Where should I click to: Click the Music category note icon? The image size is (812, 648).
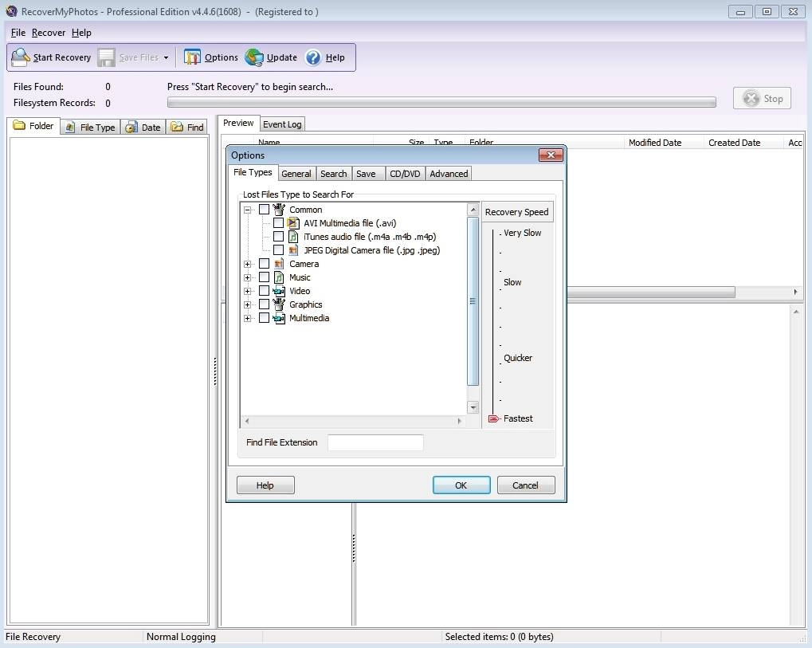point(279,277)
